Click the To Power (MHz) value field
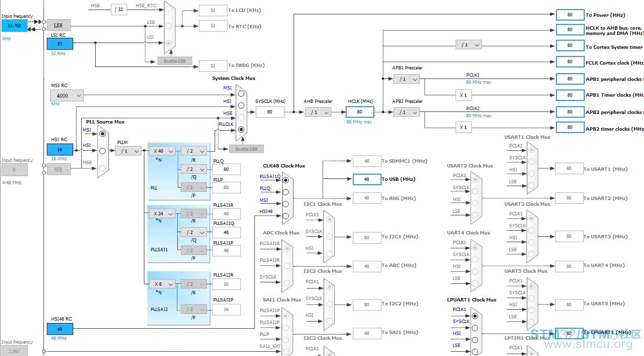The width and height of the screenshot is (644, 356). tap(570, 15)
